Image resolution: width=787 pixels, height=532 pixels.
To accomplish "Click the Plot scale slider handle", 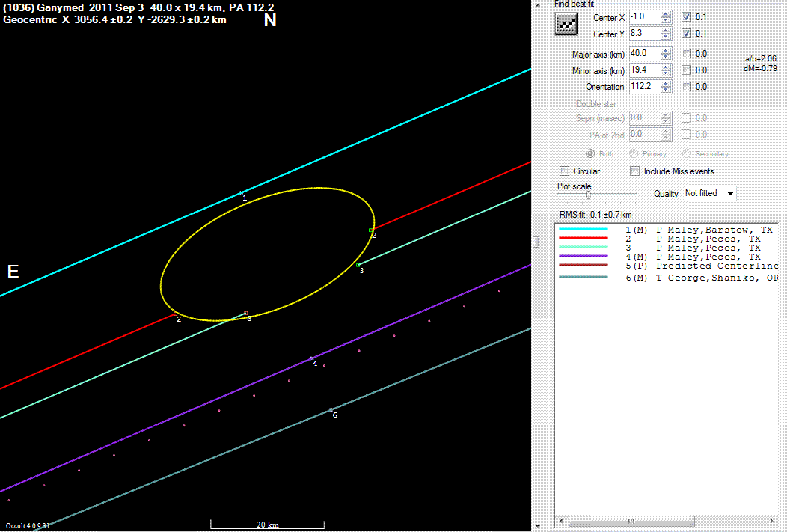I will tap(588, 195).
